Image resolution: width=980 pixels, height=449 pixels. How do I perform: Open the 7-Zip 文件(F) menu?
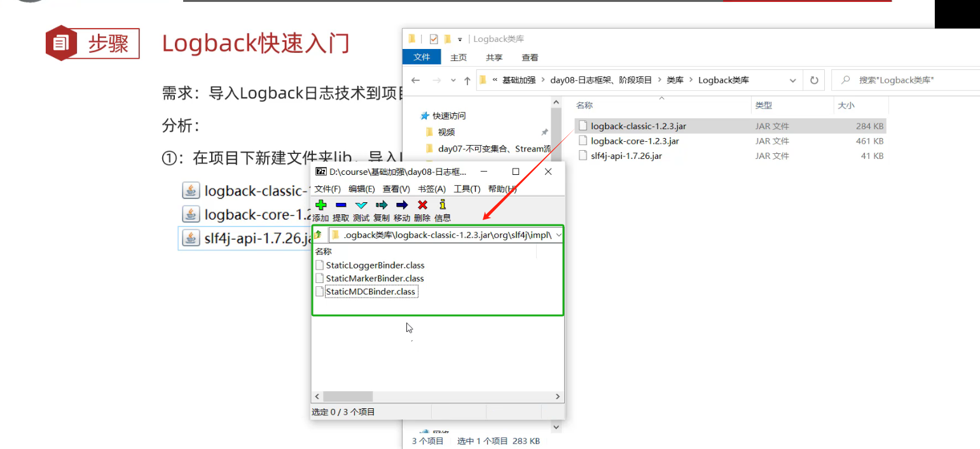(x=328, y=189)
